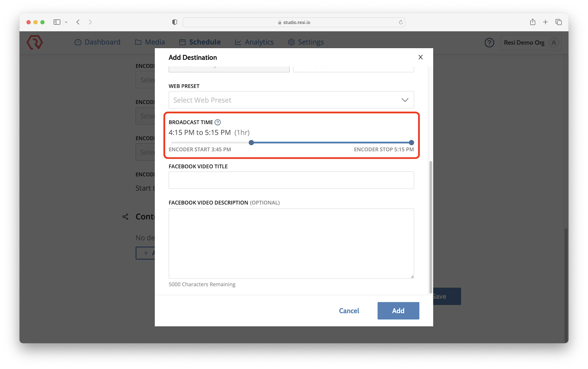Reload the page using the refresh icon

pyautogui.click(x=400, y=22)
